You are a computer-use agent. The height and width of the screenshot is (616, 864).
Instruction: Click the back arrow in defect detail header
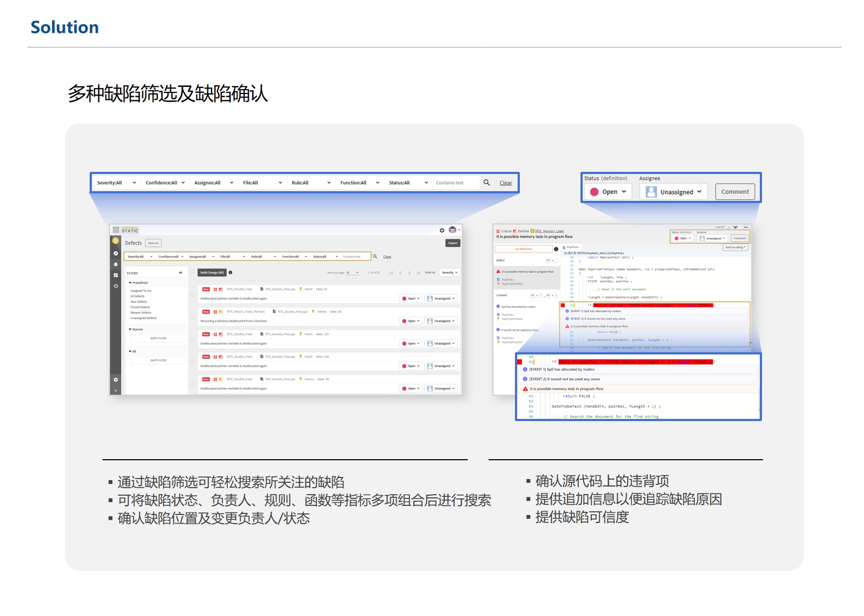pyautogui.click(x=746, y=227)
